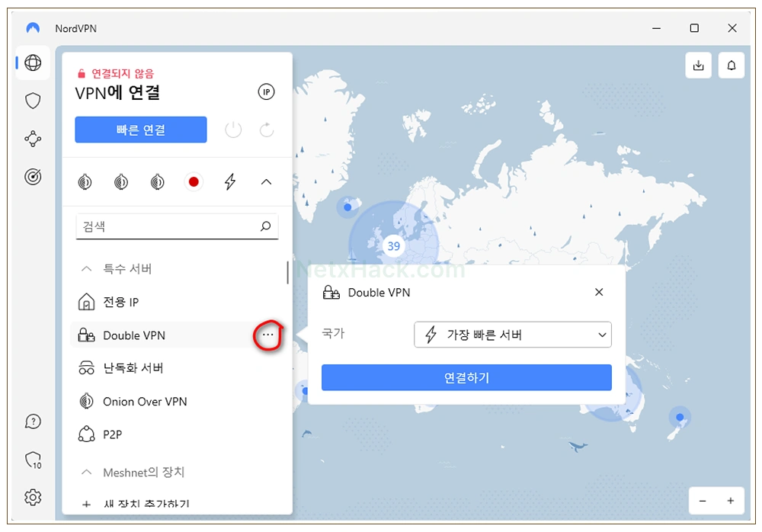
Task: Click the power disconnect icon
Action: tap(232, 130)
